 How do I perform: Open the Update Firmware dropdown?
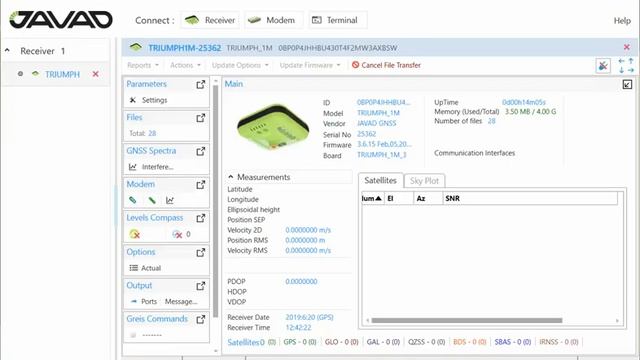pyautogui.click(x=310, y=65)
